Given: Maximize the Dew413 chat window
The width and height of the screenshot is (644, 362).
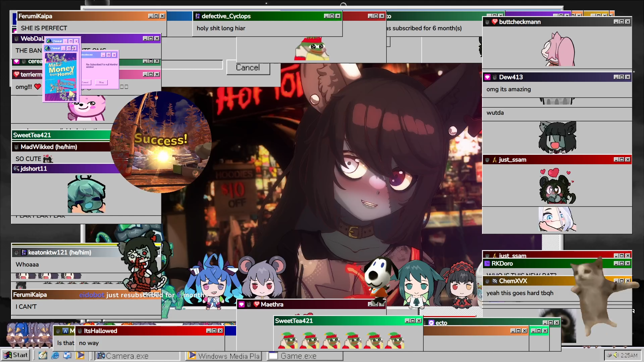Looking at the screenshot, I should (x=622, y=77).
